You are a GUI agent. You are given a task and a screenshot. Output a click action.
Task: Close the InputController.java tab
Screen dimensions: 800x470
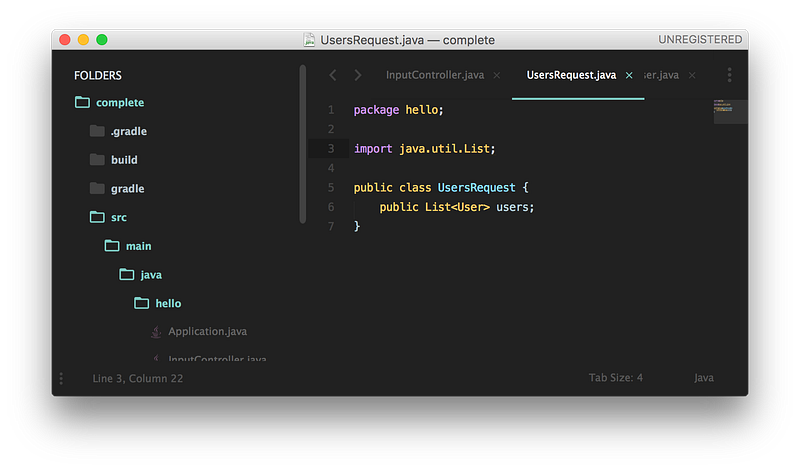(496, 75)
